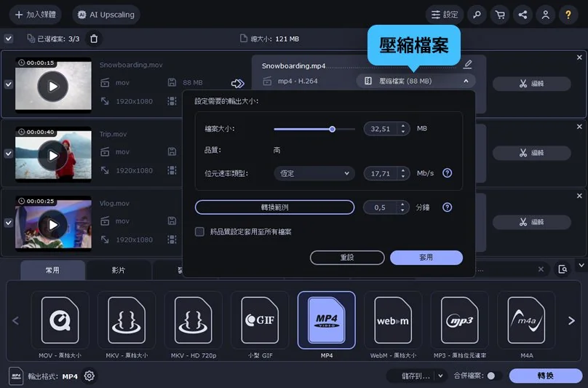The width and height of the screenshot is (588, 388).
Task: Click the Edit (編輯) button for Trip row
Action: [532, 153]
